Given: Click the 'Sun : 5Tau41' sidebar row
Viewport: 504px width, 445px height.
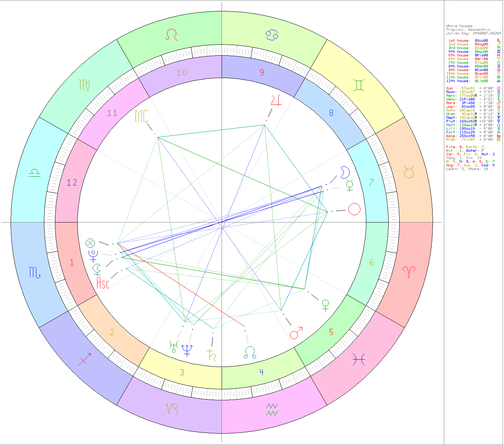Looking at the screenshot, I should coord(474,88).
